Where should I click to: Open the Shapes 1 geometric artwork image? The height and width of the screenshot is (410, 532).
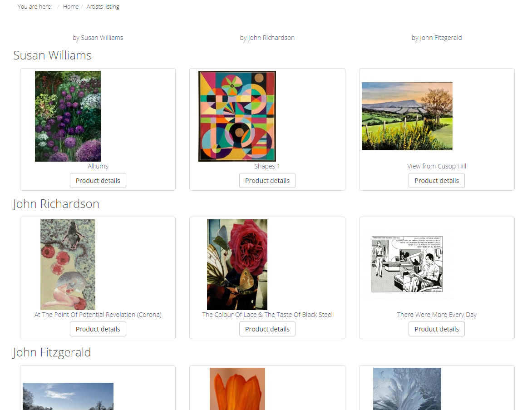click(x=237, y=116)
